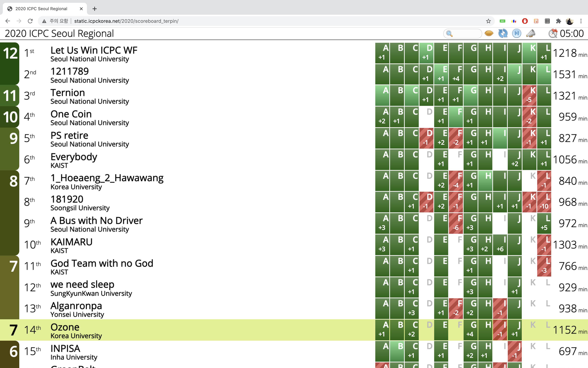The width and height of the screenshot is (588, 368).
Task: Click the blue skip-to-end playback icon
Action: tap(517, 33)
